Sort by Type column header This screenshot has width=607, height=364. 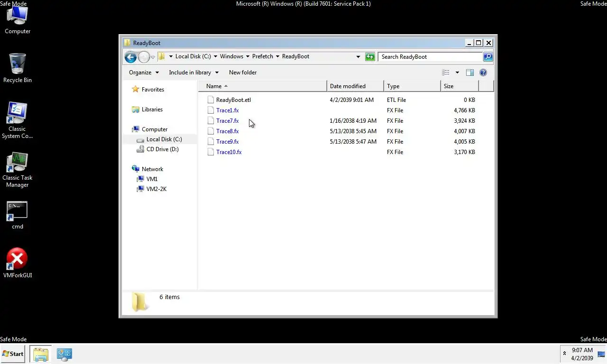click(x=412, y=86)
